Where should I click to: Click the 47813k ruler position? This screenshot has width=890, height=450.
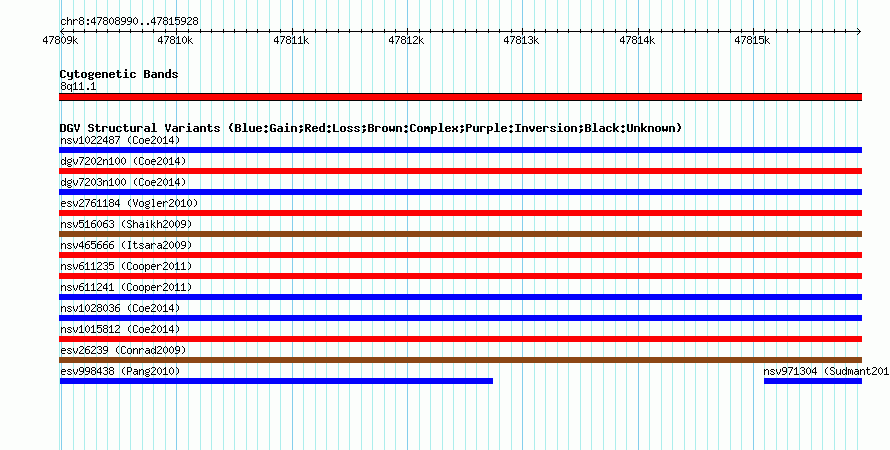click(522, 40)
